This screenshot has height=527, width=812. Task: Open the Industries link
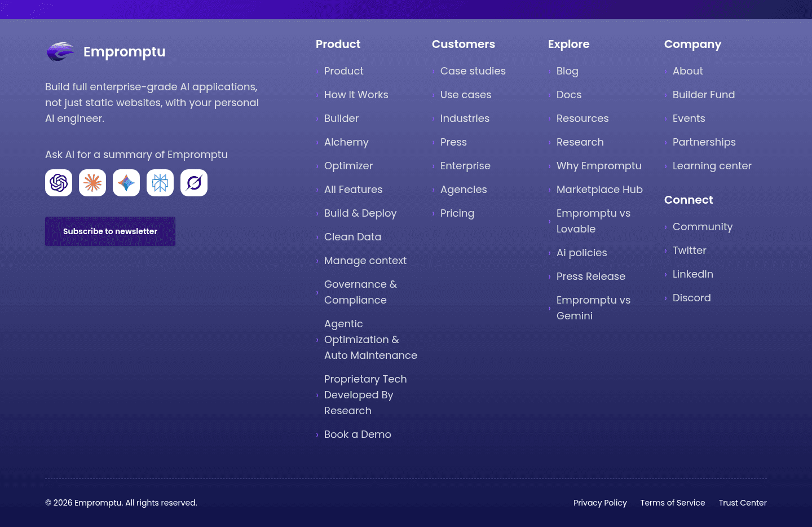coord(465,118)
